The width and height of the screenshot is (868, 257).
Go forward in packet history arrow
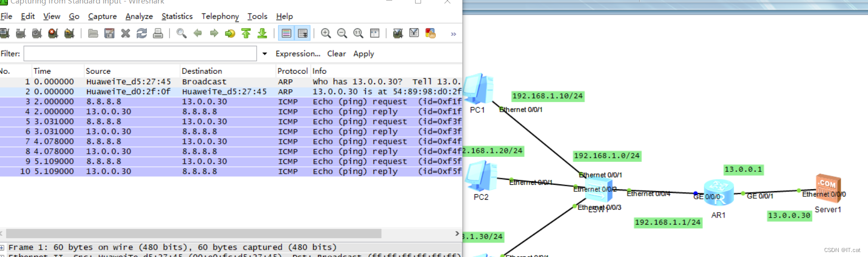(214, 33)
